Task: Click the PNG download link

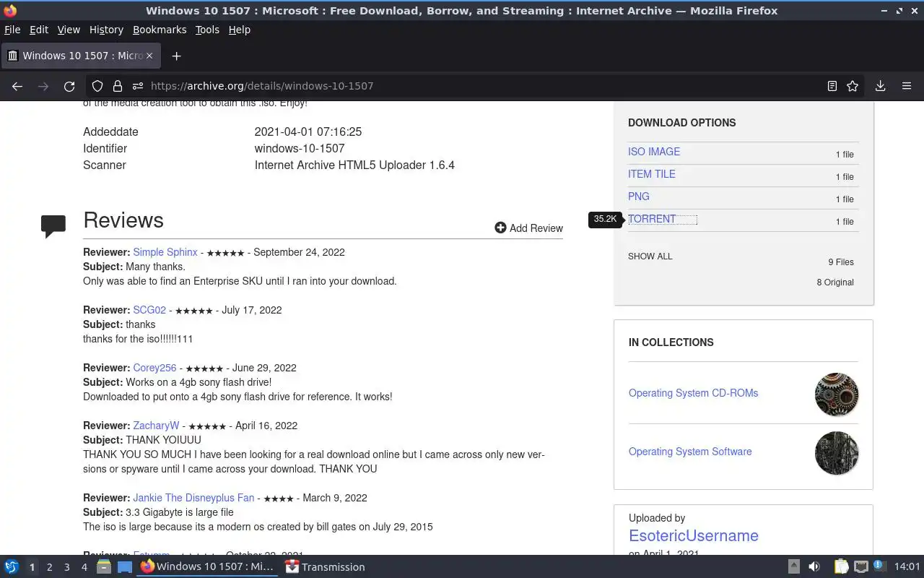Action: coord(639,197)
